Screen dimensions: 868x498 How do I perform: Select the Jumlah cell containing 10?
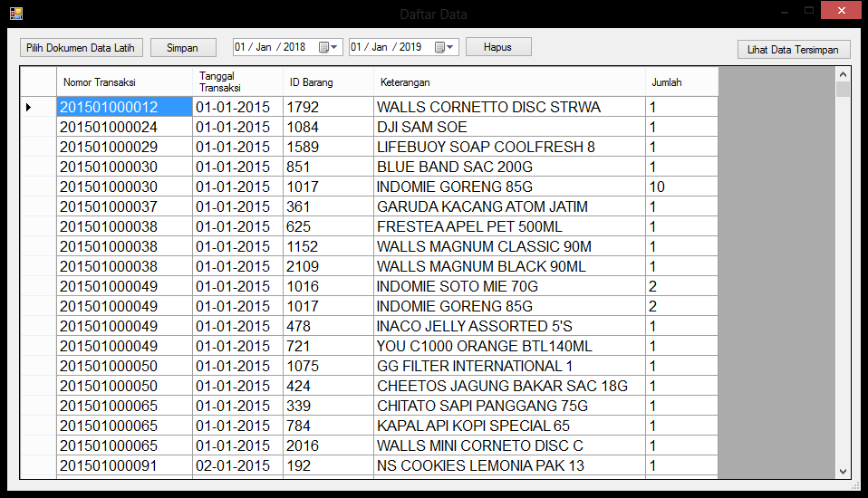pyautogui.click(x=681, y=187)
